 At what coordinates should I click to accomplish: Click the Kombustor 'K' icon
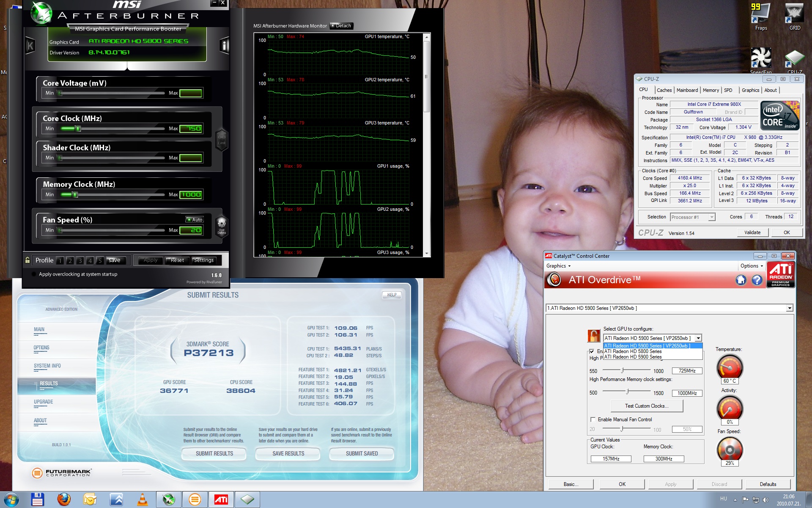(x=30, y=45)
